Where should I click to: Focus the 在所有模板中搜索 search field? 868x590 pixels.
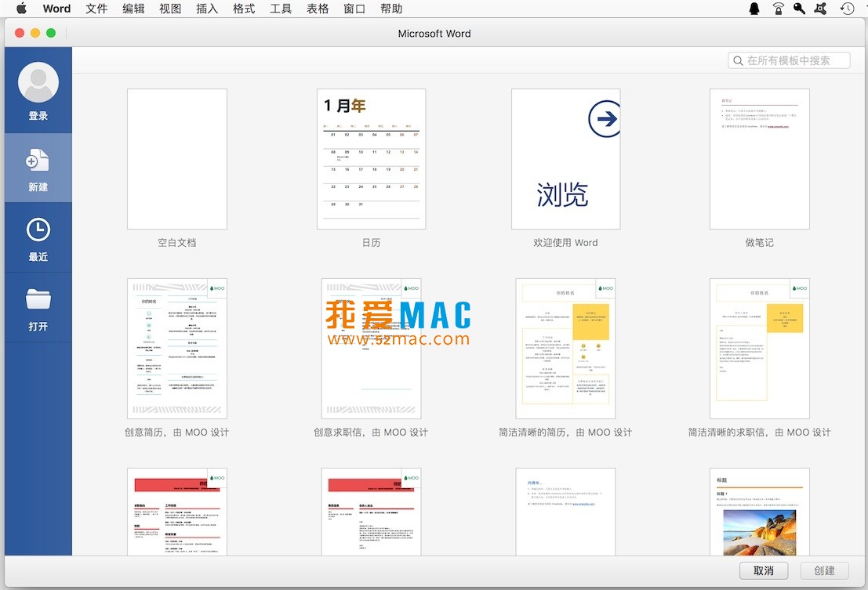click(789, 61)
